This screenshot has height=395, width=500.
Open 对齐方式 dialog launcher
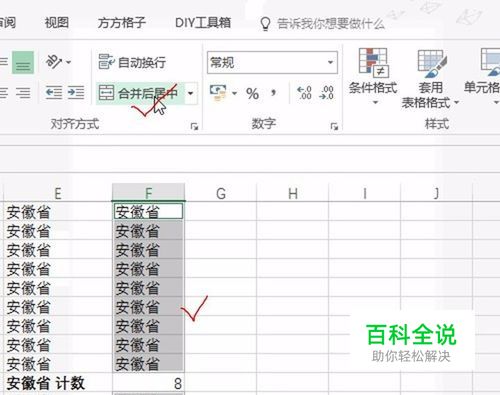tap(194, 126)
